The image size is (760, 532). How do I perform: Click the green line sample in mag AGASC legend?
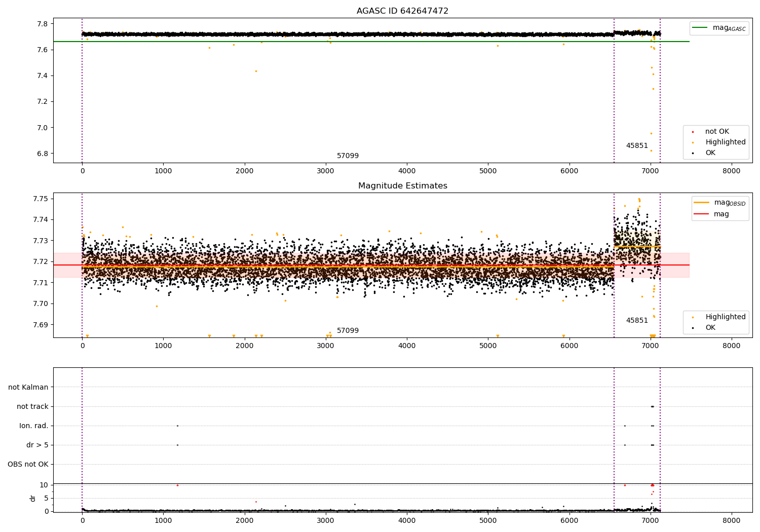point(701,28)
